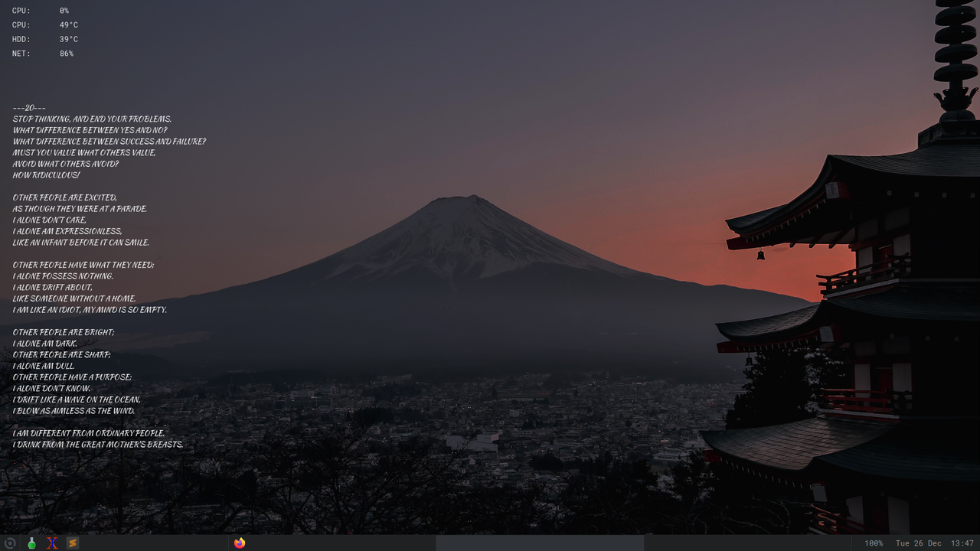980x551 pixels.
Task: Click the line I BLOW AS AIMLESS AS THE WIND
Action: coord(74,411)
